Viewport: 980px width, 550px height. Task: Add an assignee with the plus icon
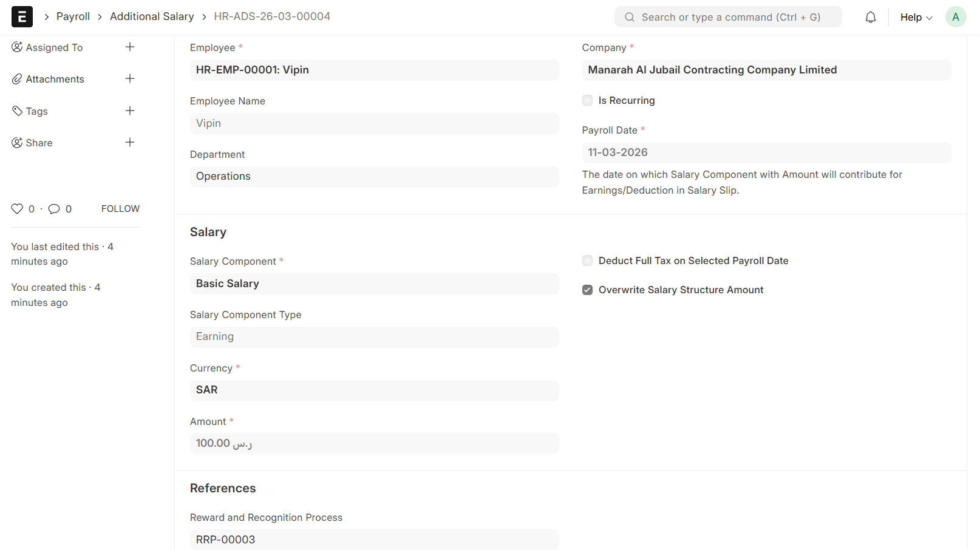[130, 47]
